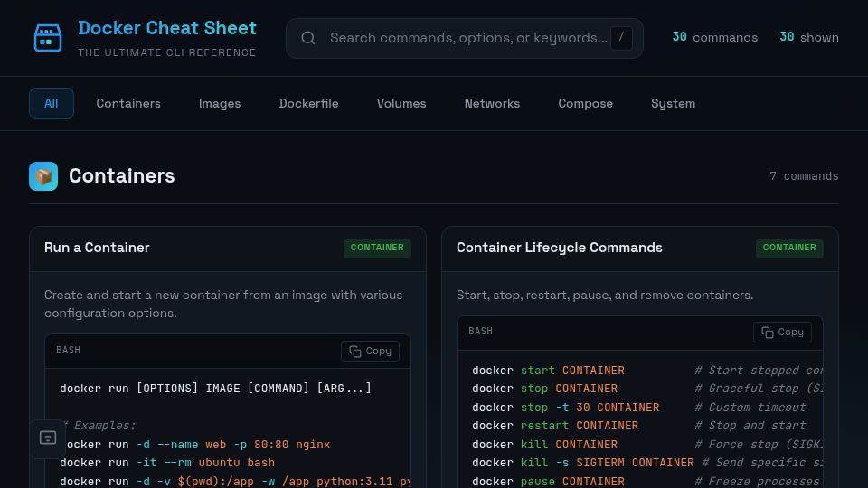This screenshot has height=488, width=868.
Task: Click the Containers section heading
Action: click(x=122, y=176)
